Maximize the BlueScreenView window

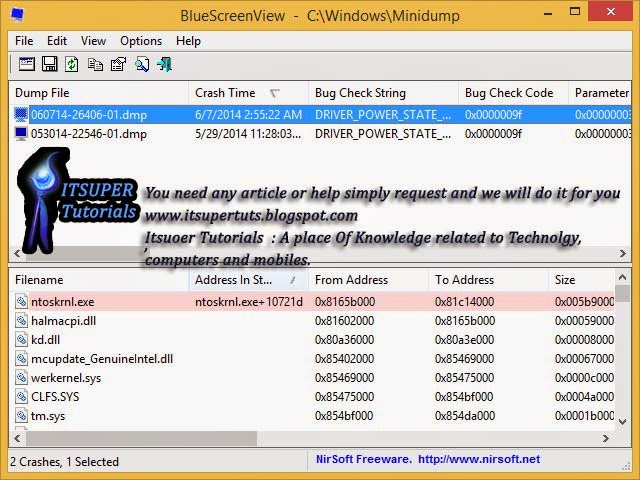pos(575,12)
